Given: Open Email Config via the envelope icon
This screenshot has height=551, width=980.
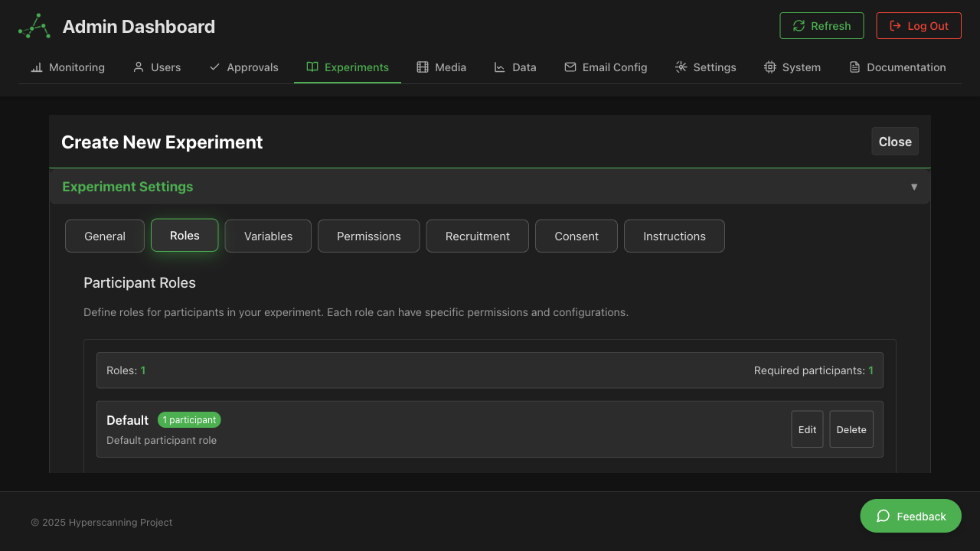Looking at the screenshot, I should tap(570, 67).
